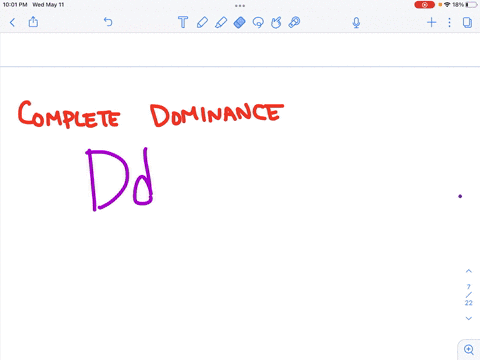Viewport: 480px width, 360px height.
Task: Select the Pen tool
Action: [202, 22]
